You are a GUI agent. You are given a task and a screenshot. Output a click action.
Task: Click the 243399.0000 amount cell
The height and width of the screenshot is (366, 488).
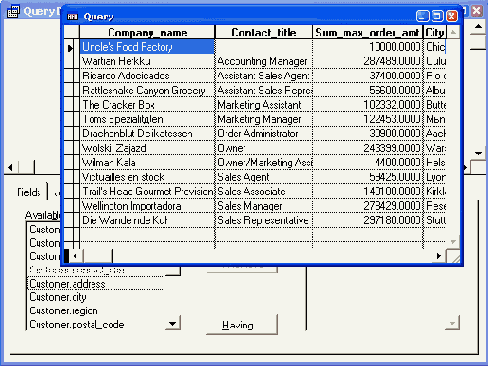(x=368, y=148)
